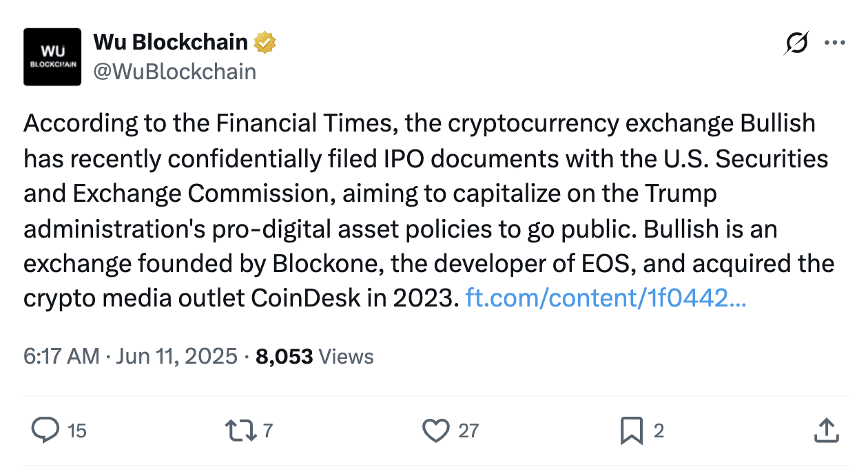Click the 6:17 AM timestamp

point(62,356)
